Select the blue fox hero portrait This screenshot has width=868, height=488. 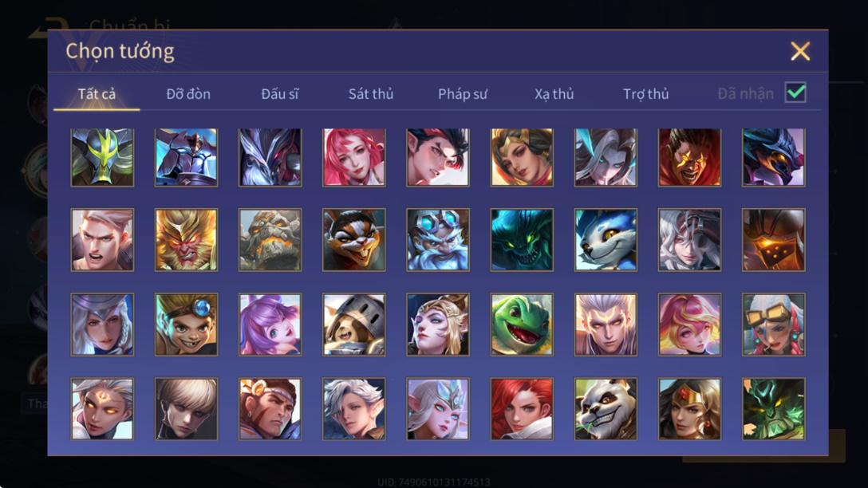tap(606, 239)
